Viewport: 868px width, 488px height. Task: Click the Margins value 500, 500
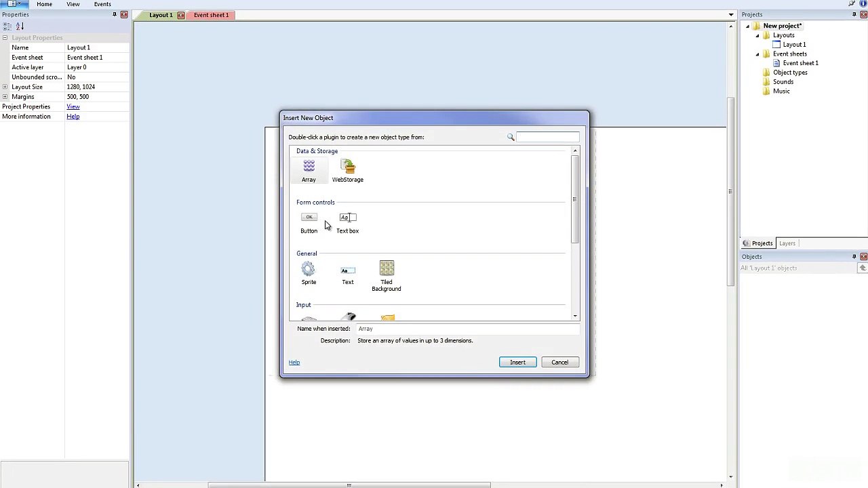pyautogui.click(x=96, y=97)
